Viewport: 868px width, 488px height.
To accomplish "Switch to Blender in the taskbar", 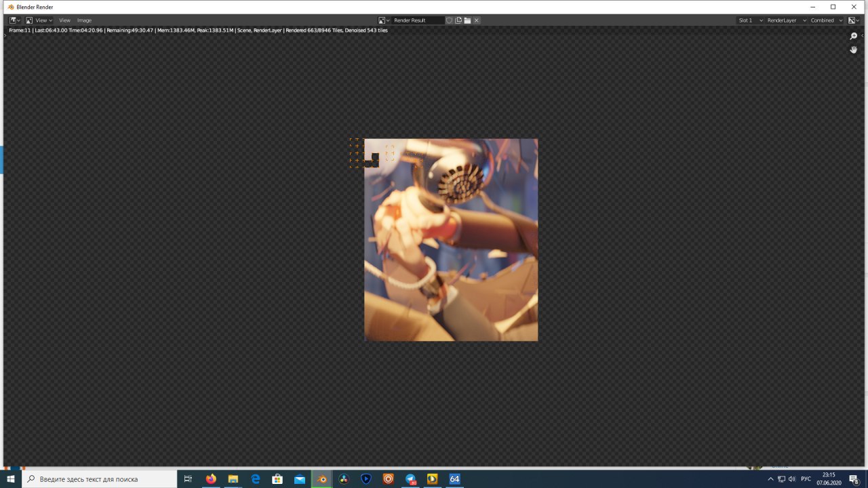I will click(x=322, y=479).
